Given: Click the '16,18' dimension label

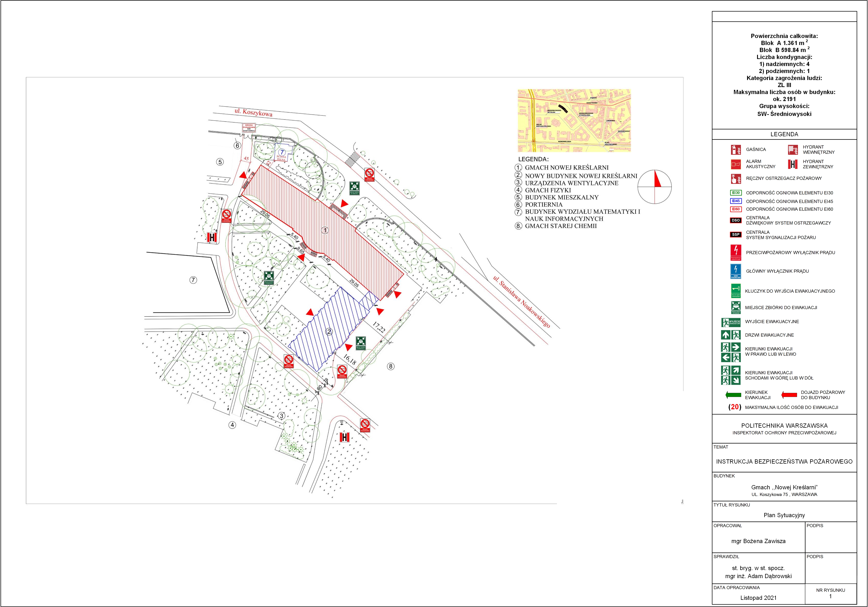Looking at the screenshot, I should click(350, 360).
